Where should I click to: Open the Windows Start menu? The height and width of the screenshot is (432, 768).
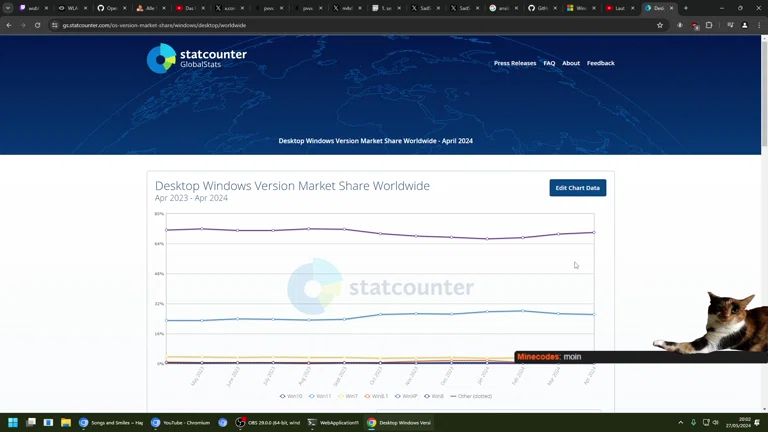pyautogui.click(x=13, y=422)
